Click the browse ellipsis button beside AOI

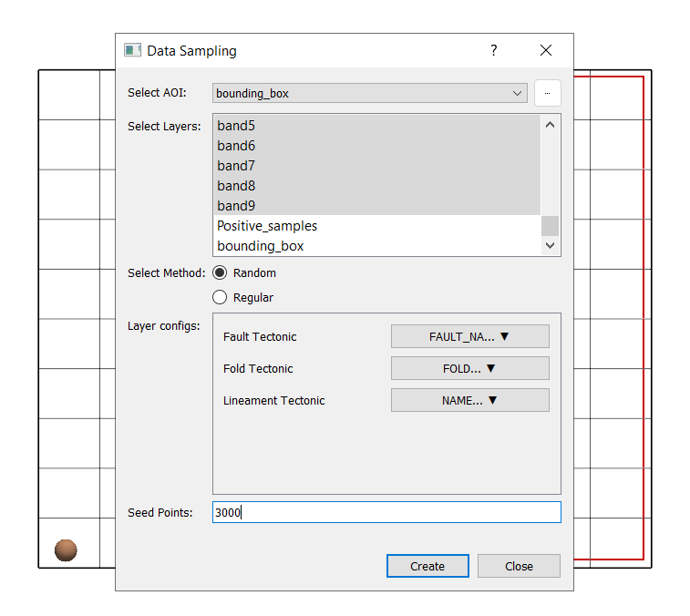click(x=547, y=93)
